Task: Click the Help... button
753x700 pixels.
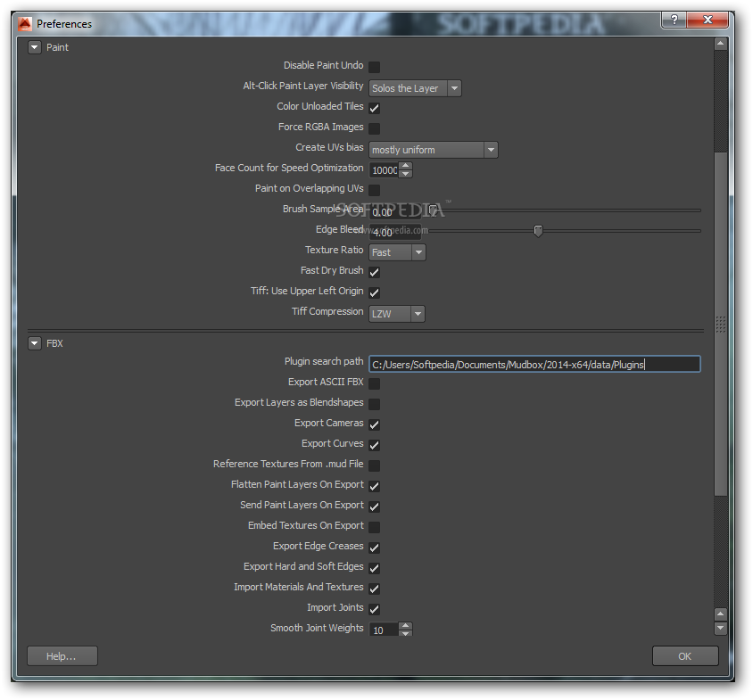Action: click(x=62, y=656)
